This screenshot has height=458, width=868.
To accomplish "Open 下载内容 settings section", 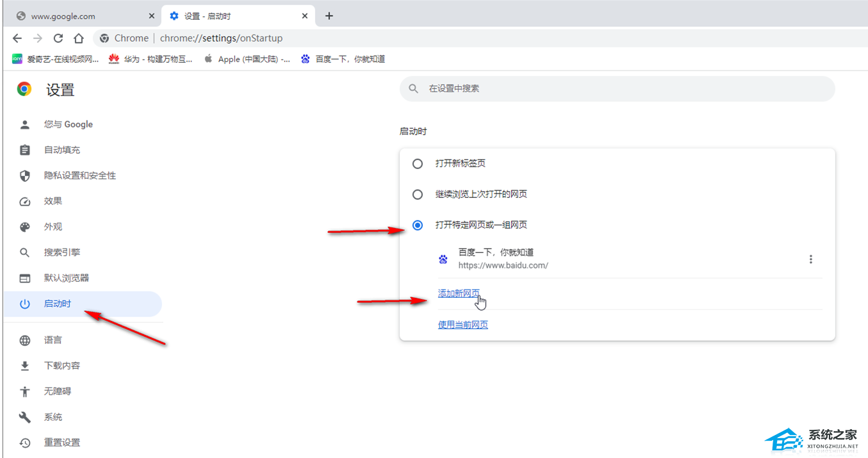I will tap(62, 366).
